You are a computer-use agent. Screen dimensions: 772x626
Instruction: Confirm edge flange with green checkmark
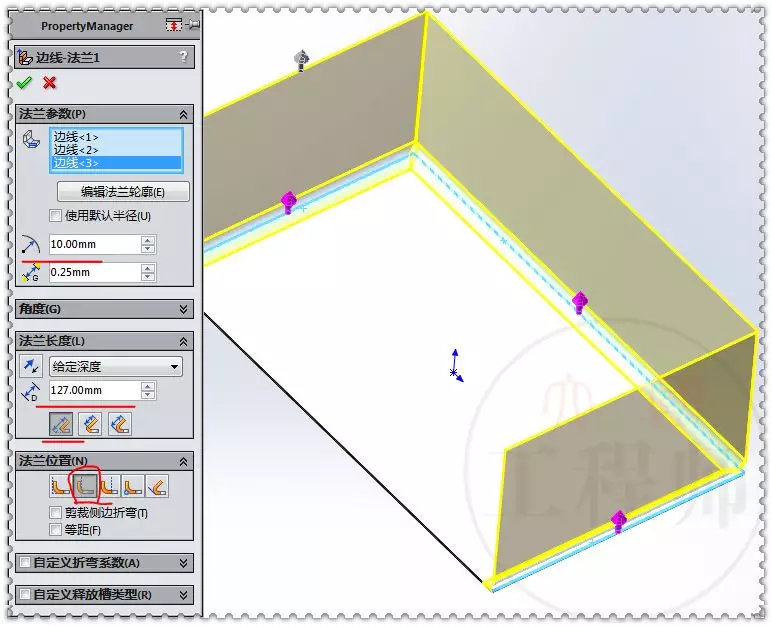[x=24, y=82]
